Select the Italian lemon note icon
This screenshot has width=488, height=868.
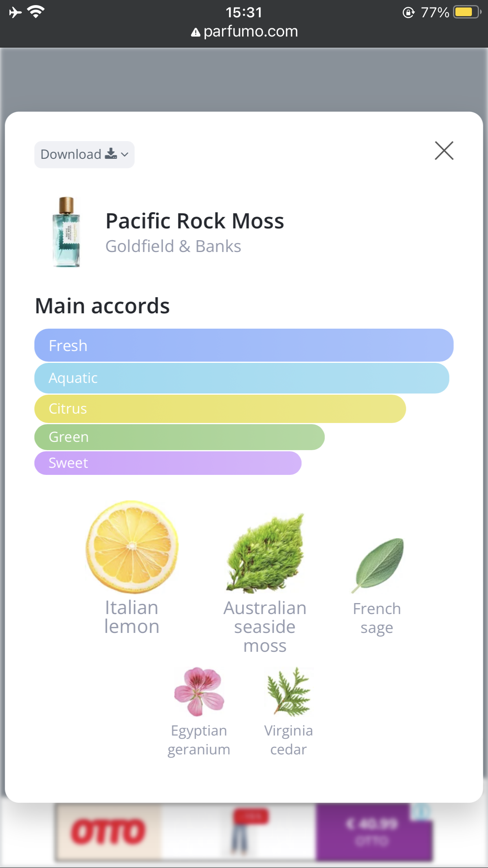point(132,547)
